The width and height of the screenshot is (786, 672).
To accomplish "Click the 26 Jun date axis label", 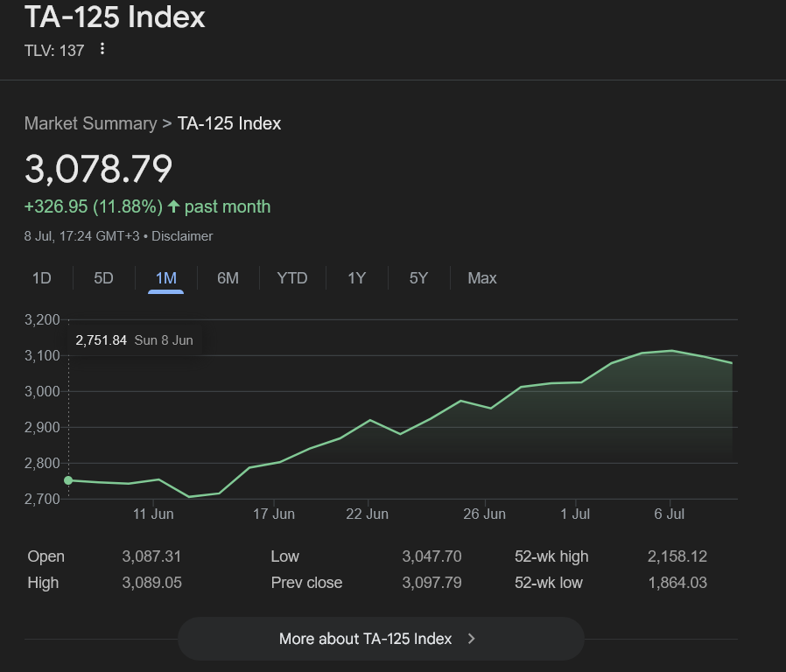I will pyautogui.click(x=484, y=514).
